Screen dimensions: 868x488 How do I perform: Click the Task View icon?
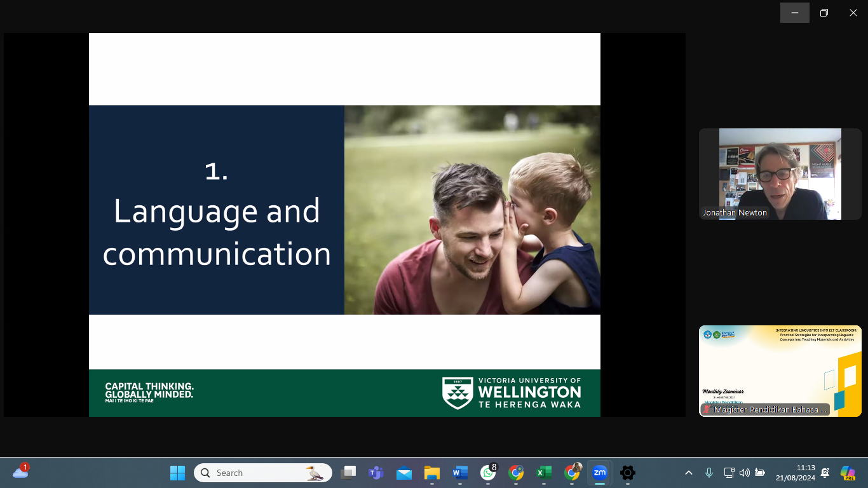pos(348,473)
